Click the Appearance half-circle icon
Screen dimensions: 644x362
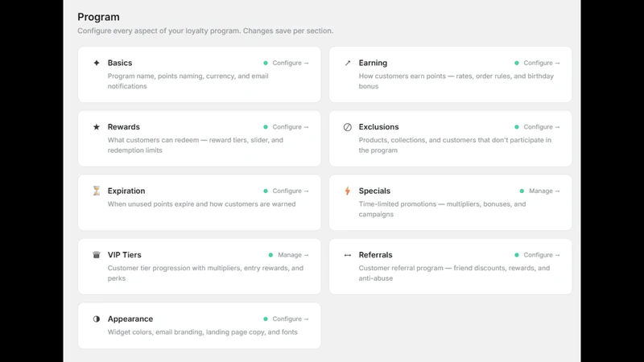(x=97, y=319)
